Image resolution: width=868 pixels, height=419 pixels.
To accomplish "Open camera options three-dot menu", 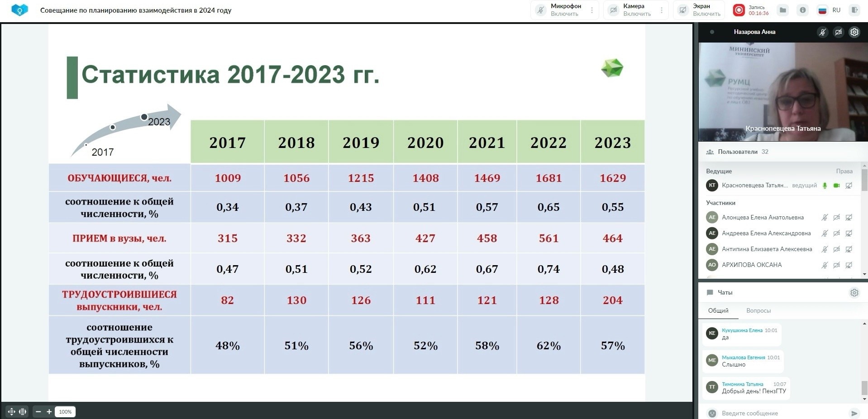I will point(662,10).
